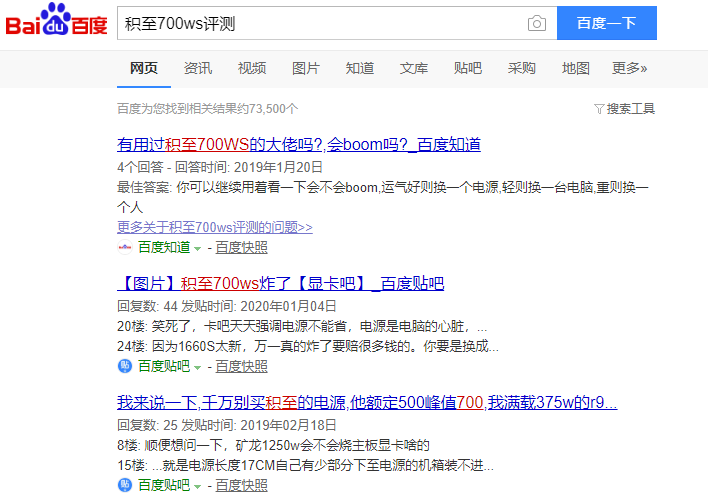Viewport: 708px width, 501px height.
Task: Expand dropdown arrow under 积至700ws炸了 result
Action: (197, 367)
